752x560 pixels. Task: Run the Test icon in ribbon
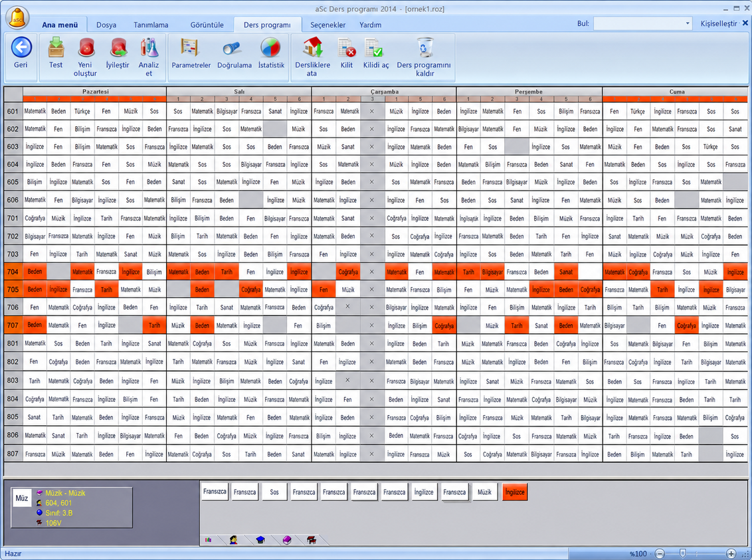coord(56,48)
